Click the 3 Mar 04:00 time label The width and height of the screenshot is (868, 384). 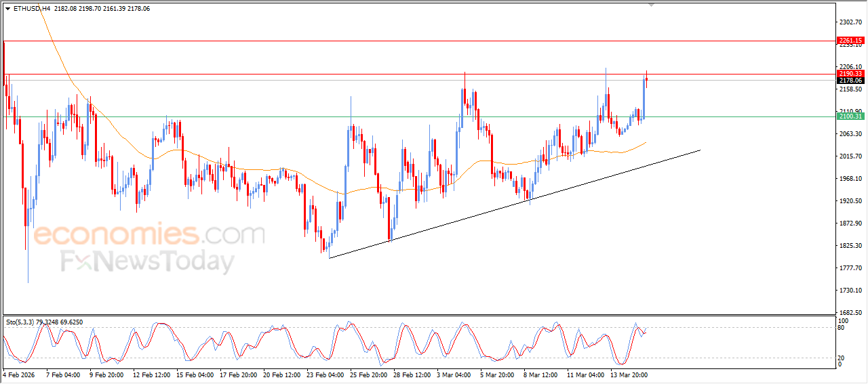[454, 375]
